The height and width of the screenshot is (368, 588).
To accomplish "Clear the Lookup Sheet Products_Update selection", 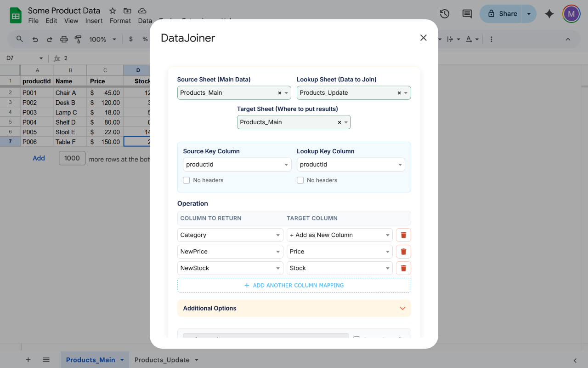I will 399,93.
